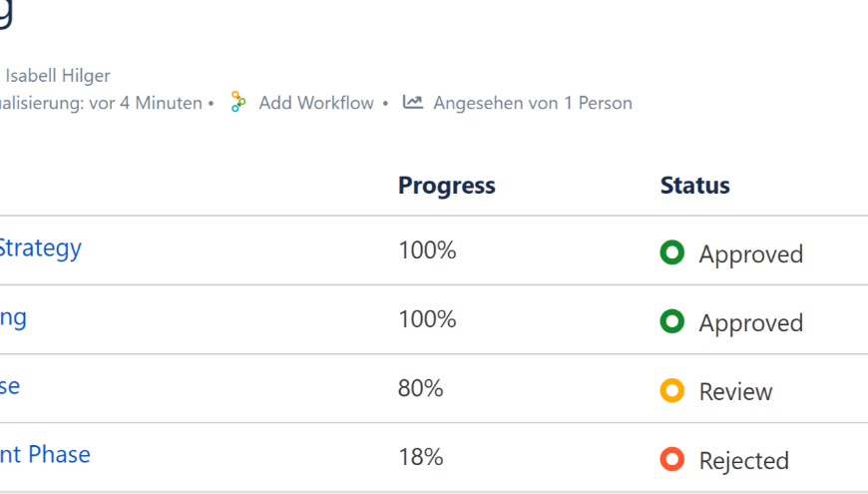
Task: Click green Approved circle in second row
Action: tap(672, 322)
